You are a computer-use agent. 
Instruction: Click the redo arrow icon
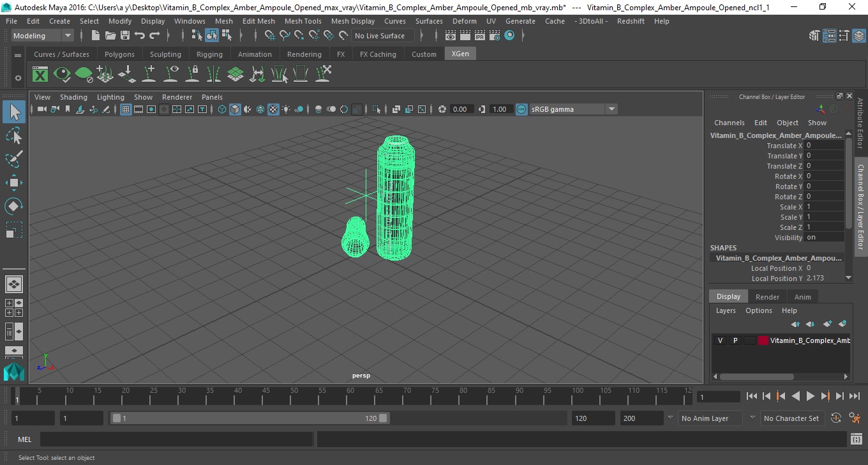[x=154, y=36]
